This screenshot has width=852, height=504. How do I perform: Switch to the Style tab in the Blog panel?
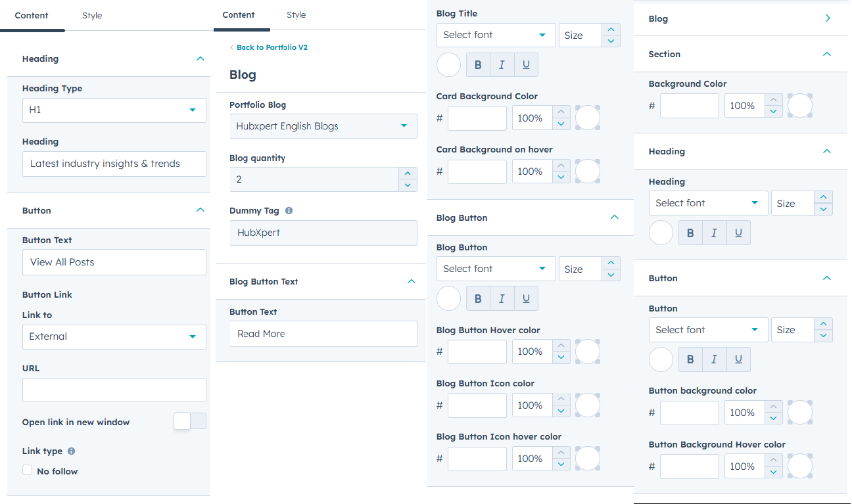click(x=296, y=14)
